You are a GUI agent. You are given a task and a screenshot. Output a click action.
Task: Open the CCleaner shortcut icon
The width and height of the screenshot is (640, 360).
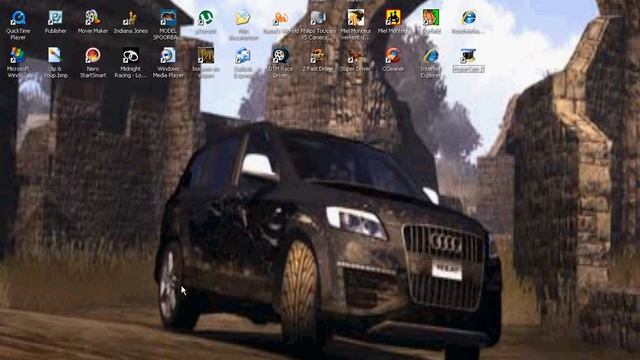click(x=393, y=56)
